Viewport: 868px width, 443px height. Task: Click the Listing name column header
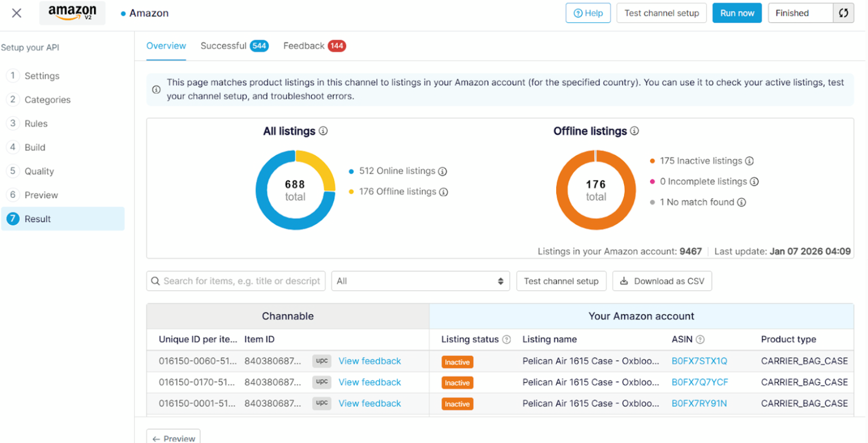tap(550, 340)
